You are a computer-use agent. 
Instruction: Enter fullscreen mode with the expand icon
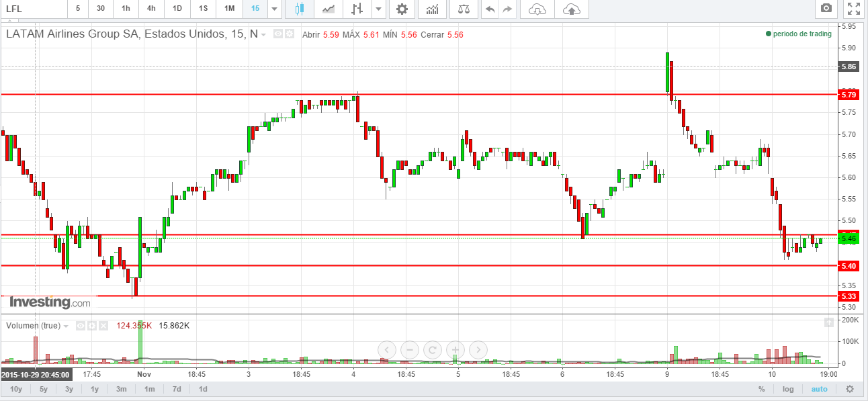tap(853, 9)
